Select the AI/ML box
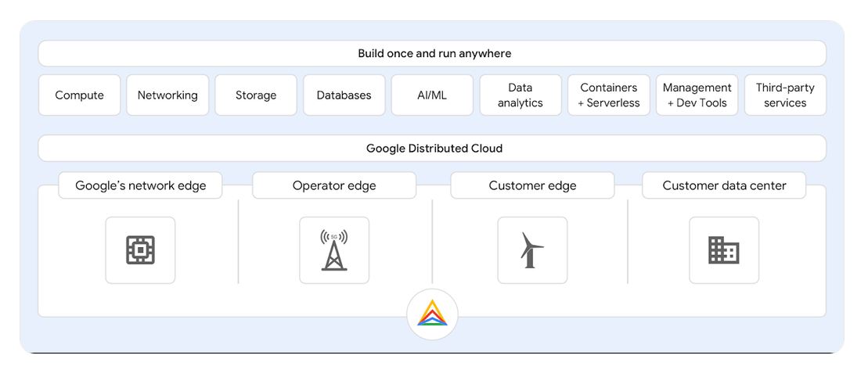The height and width of the screenshot is (377, 868). point(432,95)
